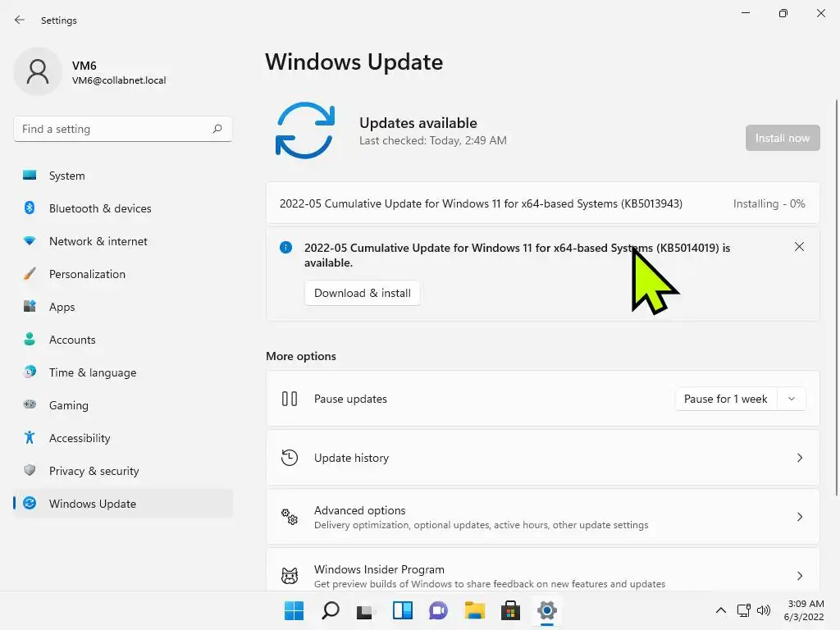Select Privacy & security in the sidebar
This screenshot has width=840, height=630.
point(123,470)
